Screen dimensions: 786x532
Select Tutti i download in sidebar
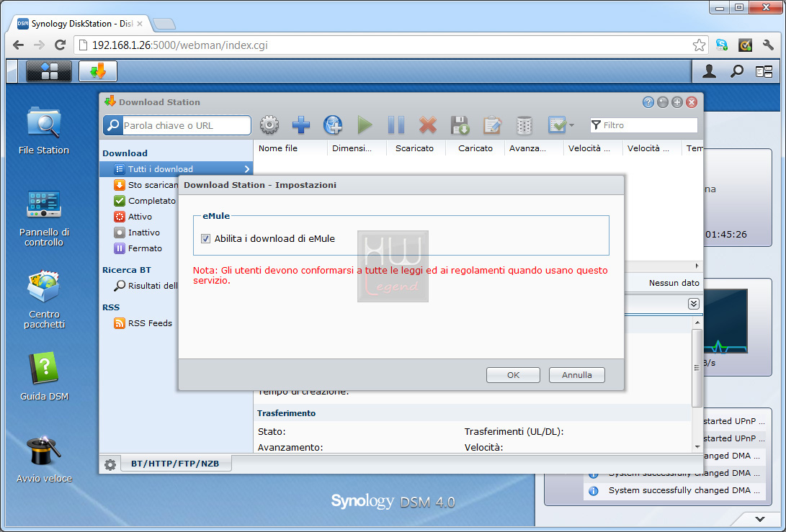pos(176,169)
